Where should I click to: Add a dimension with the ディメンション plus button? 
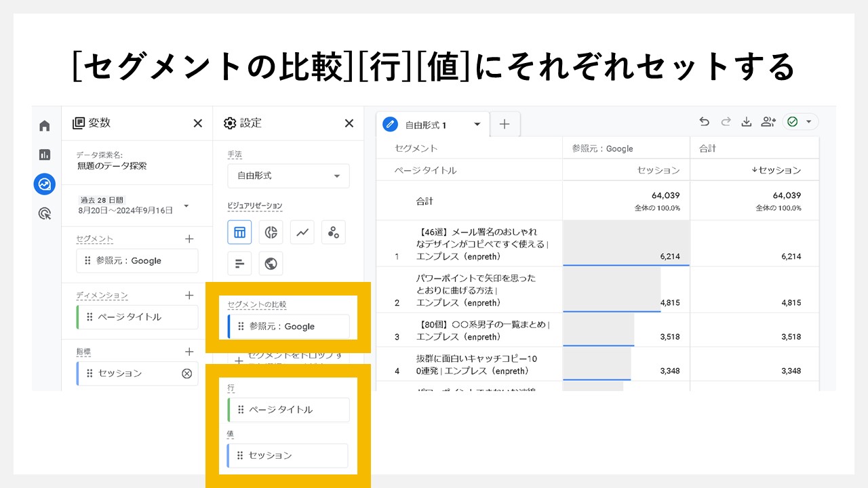click(x=189, y=295)
